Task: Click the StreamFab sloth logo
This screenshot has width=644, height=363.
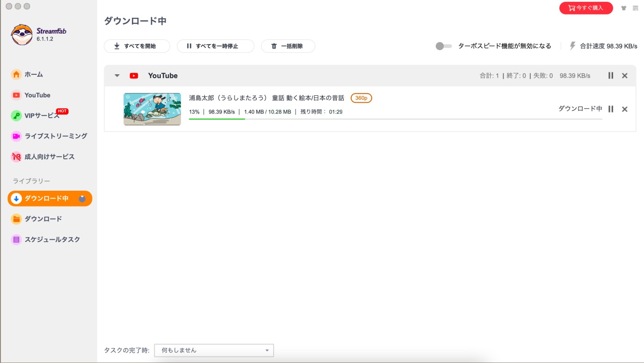Action: coord(22,35)
